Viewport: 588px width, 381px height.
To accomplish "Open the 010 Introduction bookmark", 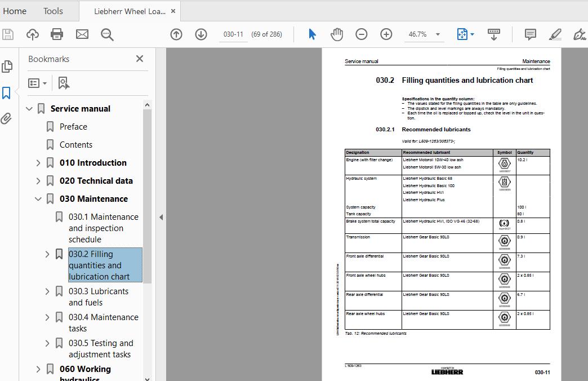I will [x=93, y=163].
